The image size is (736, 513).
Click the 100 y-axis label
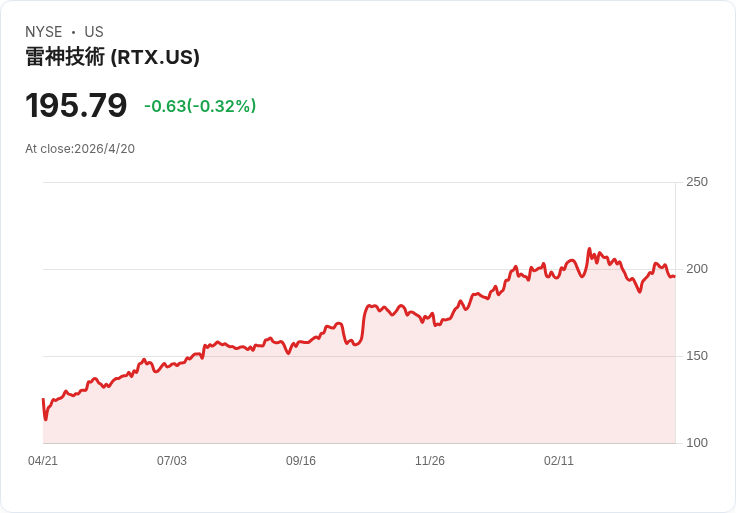point(696,443)
